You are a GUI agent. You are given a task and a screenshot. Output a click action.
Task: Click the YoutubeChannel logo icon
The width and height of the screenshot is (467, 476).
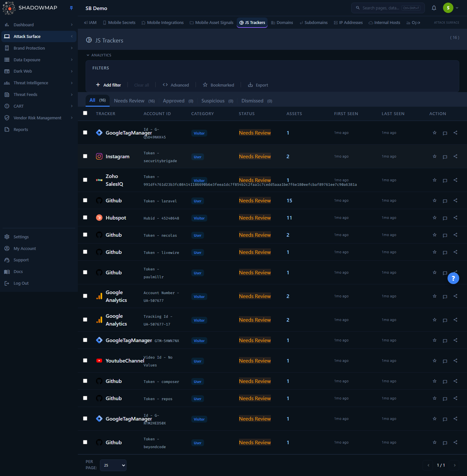point(99,361)
